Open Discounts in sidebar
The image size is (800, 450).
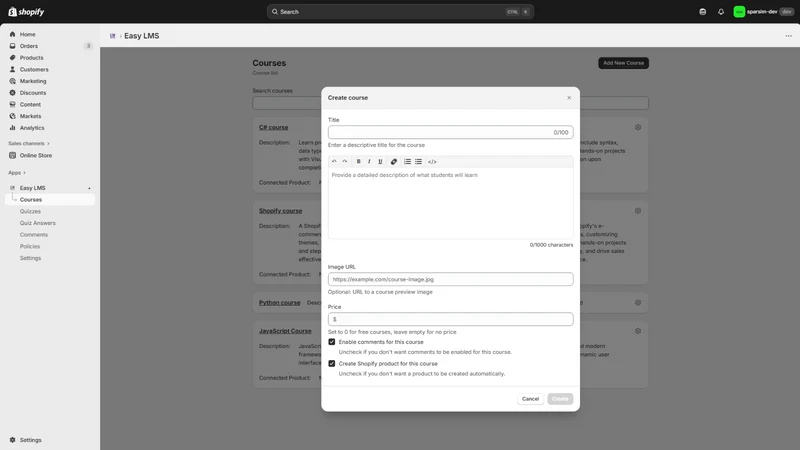[x=33, y=93]
